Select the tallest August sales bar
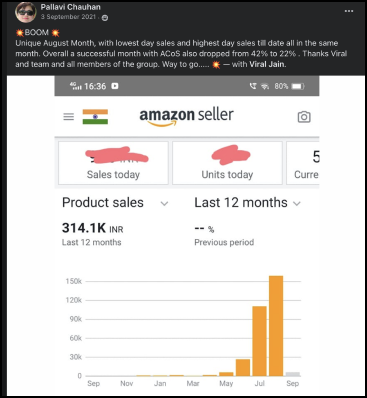 coord(276,326)
